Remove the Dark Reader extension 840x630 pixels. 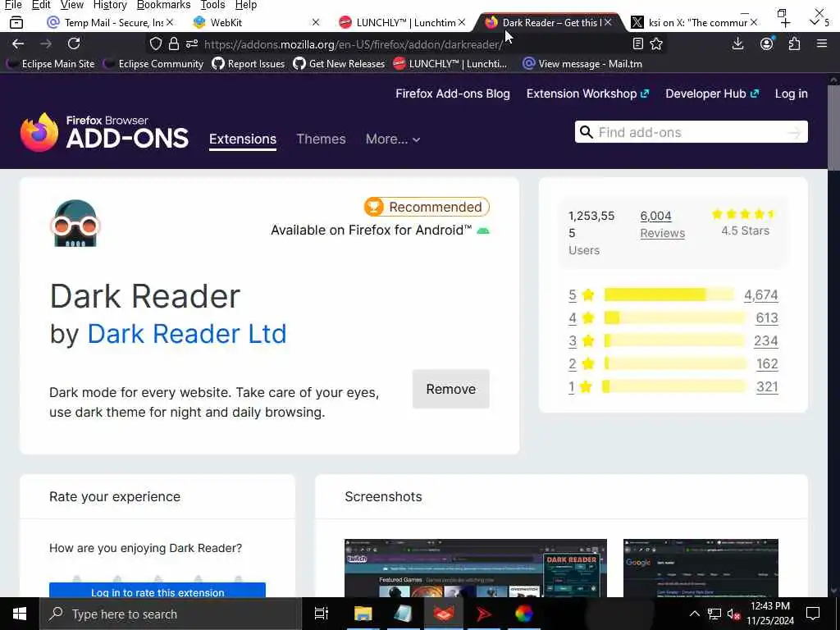[x=450, y=389]
